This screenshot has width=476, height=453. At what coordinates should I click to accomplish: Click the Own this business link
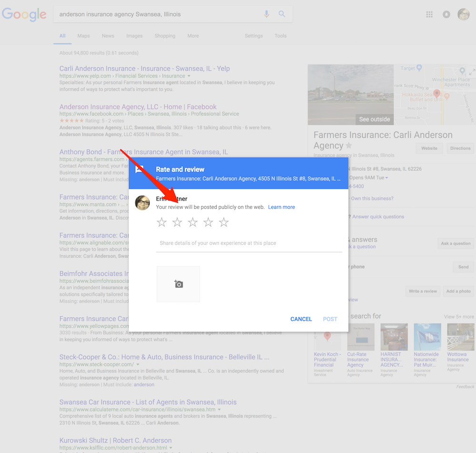(372, 199)
